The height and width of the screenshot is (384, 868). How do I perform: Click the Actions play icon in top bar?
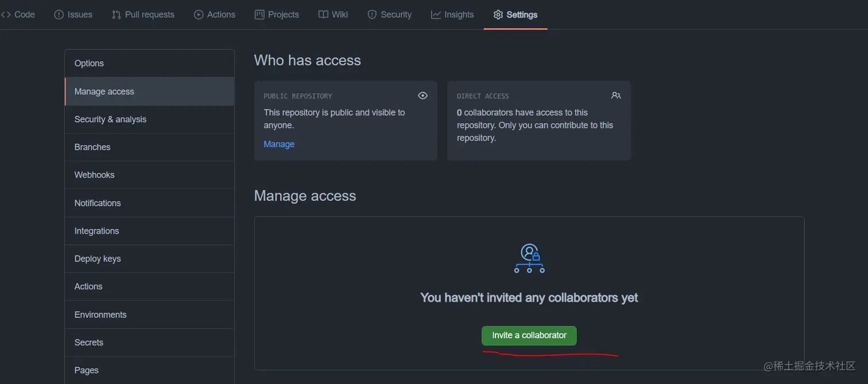coord(199,15)
